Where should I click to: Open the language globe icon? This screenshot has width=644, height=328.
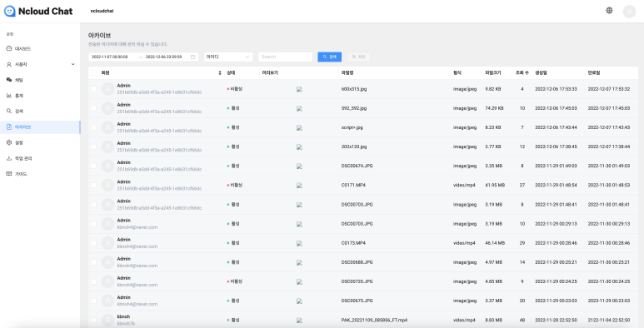[x=609, y=10]
